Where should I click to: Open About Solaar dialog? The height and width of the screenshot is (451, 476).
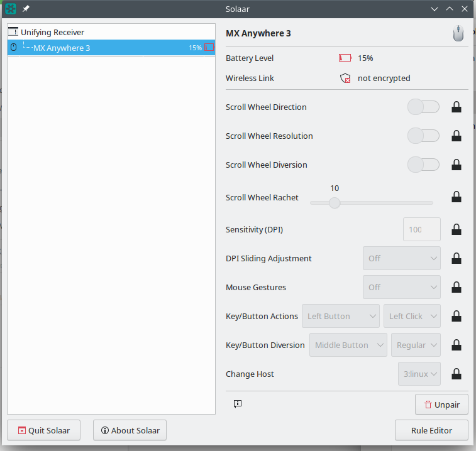[130, 430]
